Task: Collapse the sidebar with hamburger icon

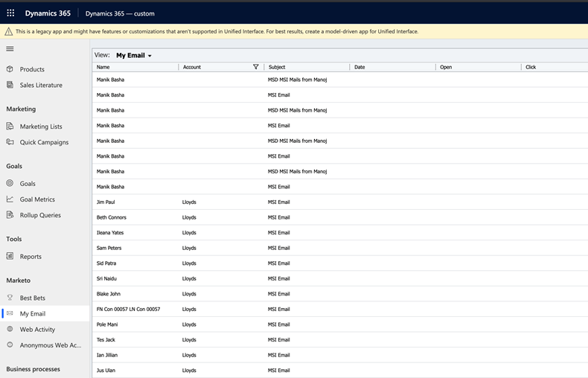Action: pyautogui.click(x=10, y=49)
